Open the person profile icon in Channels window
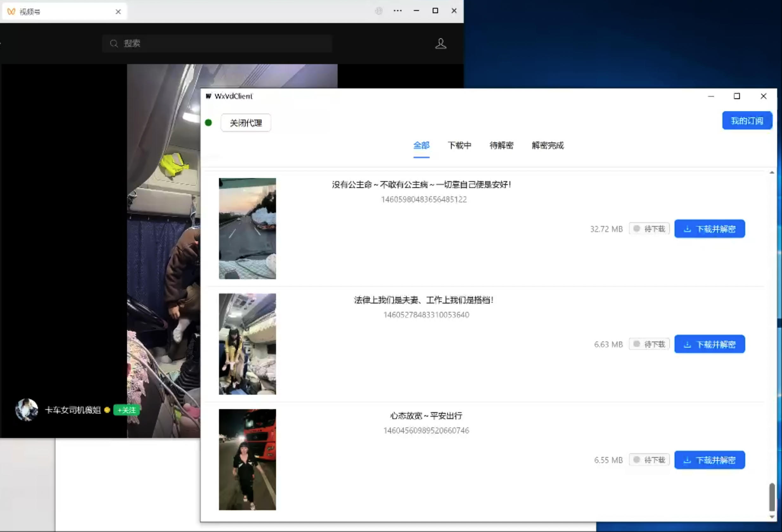Screen dimensions: 782x532 click(x=440, y=43)
